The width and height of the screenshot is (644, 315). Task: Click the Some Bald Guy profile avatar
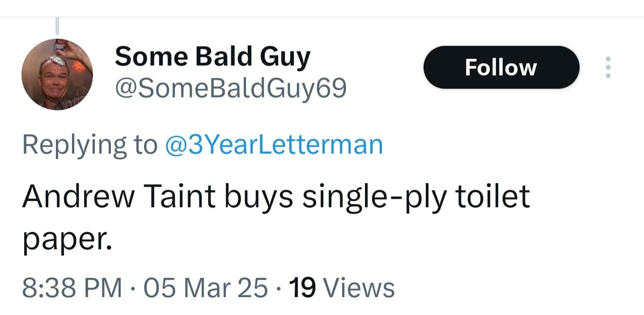[x=57, y=74]
